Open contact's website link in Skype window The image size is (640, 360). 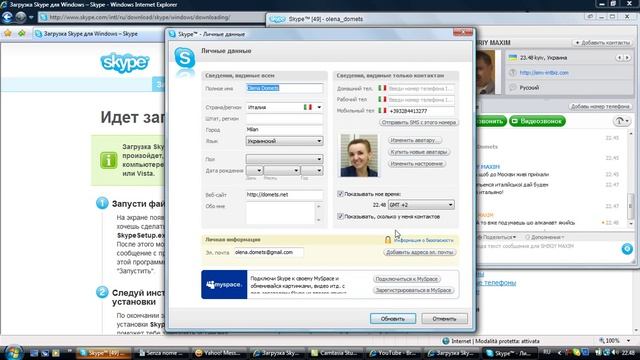[x=544, y=73]
